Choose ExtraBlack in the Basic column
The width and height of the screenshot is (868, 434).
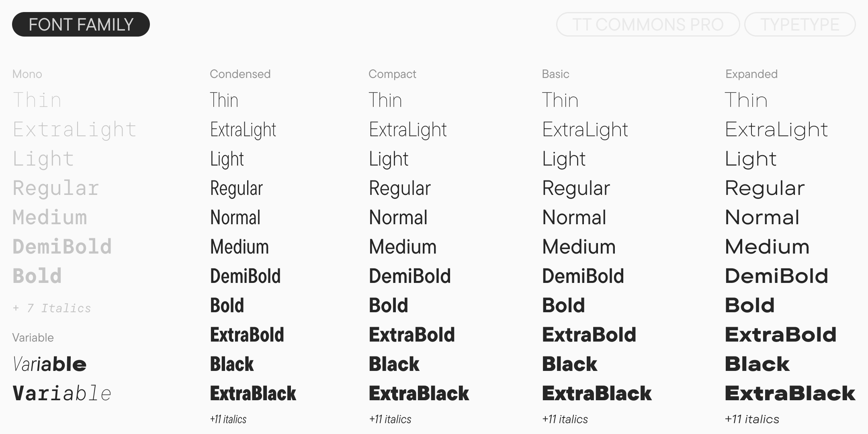(597, 393)
